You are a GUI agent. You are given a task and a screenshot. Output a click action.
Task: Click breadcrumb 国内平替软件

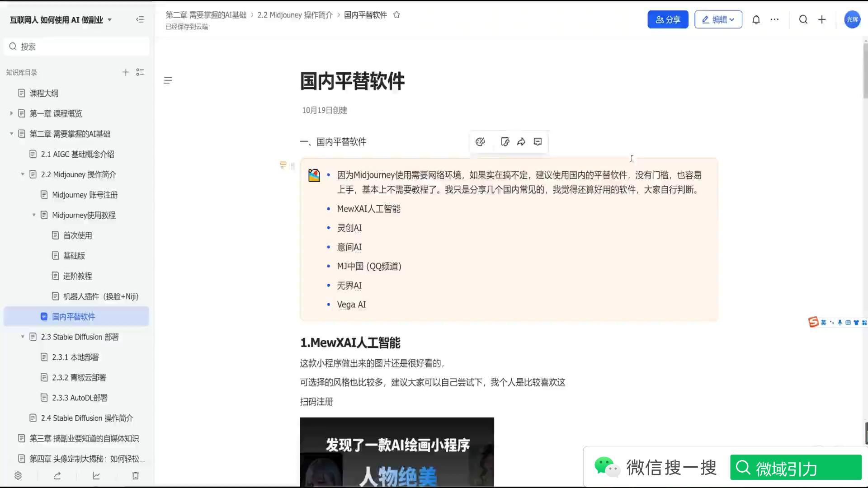[365, 15]
